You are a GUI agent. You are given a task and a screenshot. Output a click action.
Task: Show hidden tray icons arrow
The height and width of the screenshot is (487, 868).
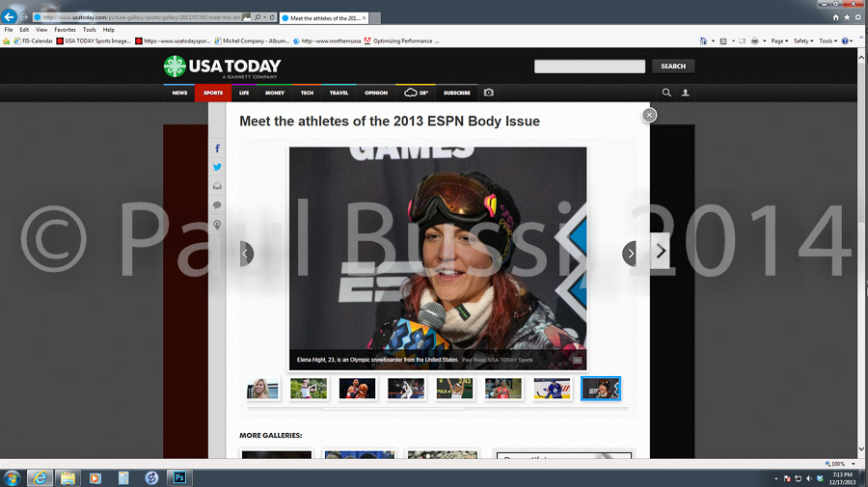click(776, 478)
